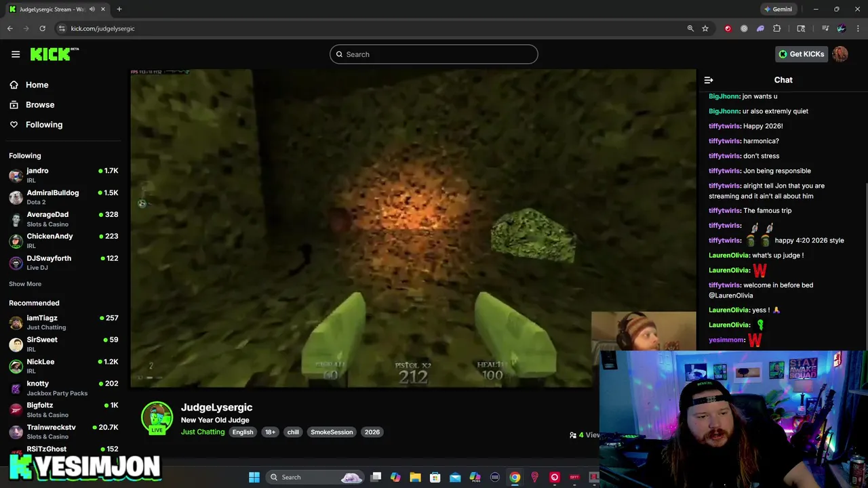Expand Following list with Show More
Screen dimensions: 868x488
25,284
